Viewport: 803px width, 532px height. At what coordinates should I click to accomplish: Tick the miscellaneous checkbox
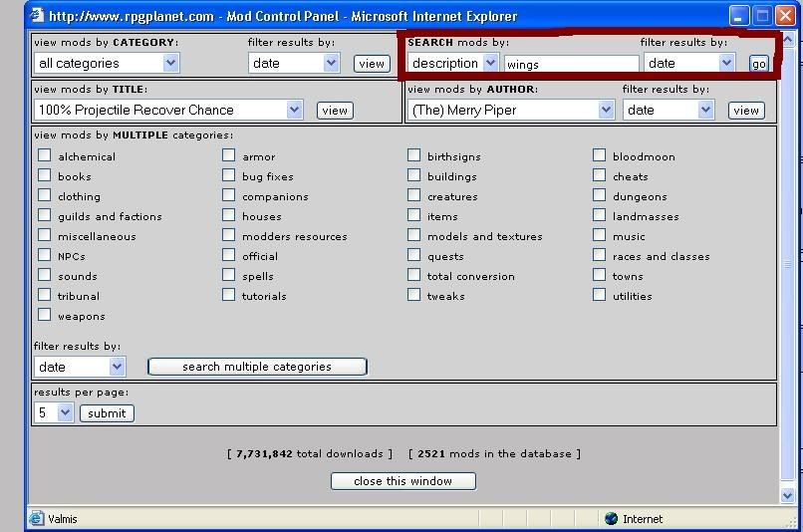tap(45, 235)
